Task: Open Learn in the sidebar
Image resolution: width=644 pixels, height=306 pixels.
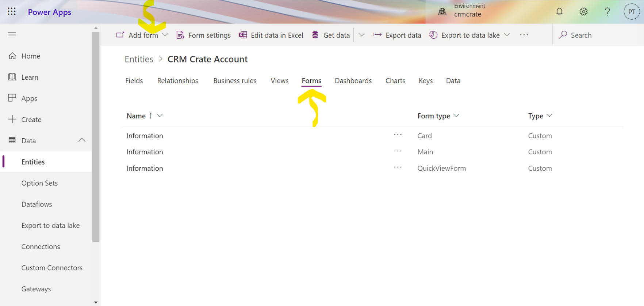Action: pyautogui.click(x=46, y=77)
